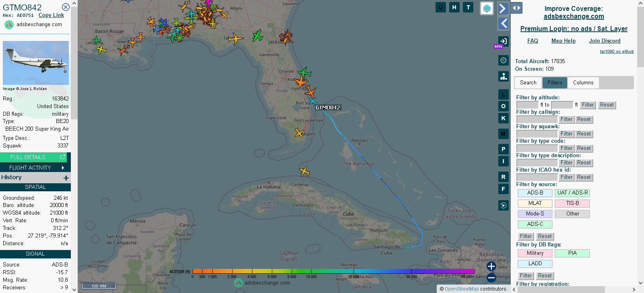The width and height of the screenshot is (644, 293).
Task: Open tar1090 on github link
Action: pyautogui.click(x=617, y=51)
